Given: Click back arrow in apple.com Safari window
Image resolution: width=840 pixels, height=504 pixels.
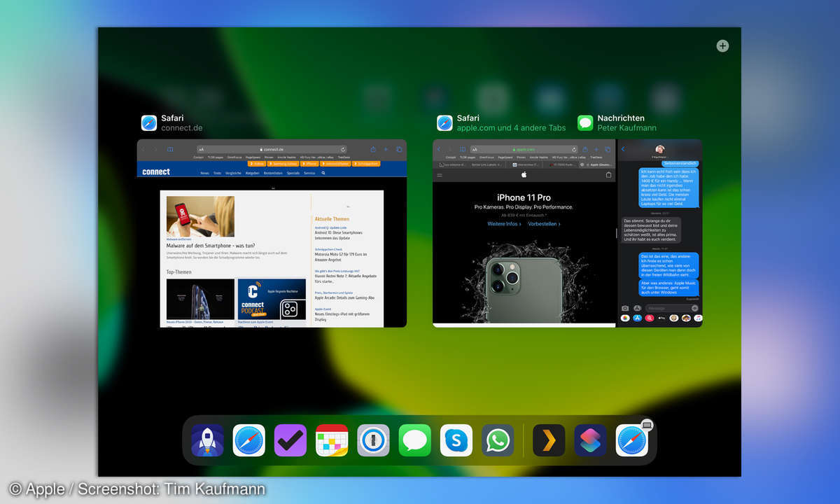Looking at the screenshot, I should click(x=439, y=149).
